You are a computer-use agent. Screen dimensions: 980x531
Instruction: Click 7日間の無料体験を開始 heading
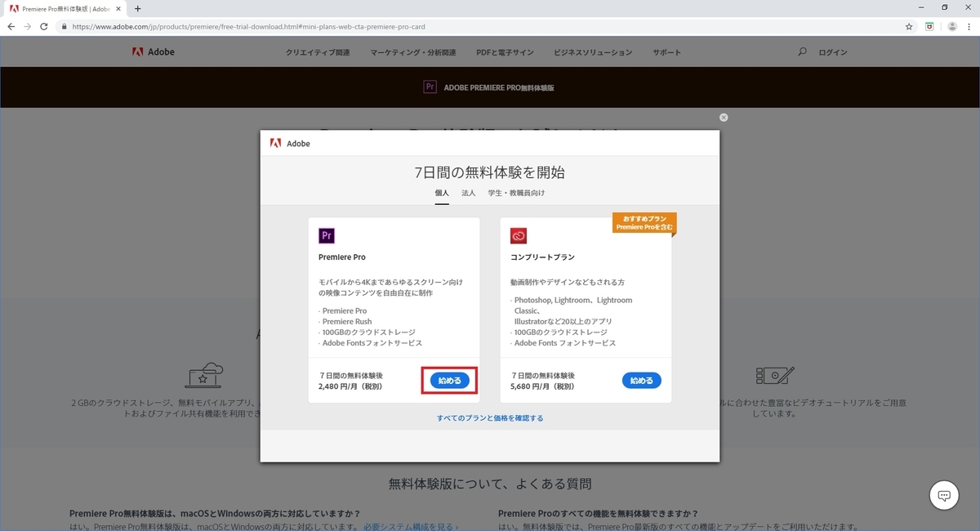pyautogui.click(x=490, y=172)
